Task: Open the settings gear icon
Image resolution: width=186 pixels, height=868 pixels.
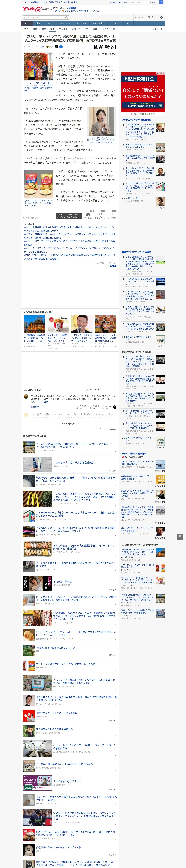Action: (161, 17)
